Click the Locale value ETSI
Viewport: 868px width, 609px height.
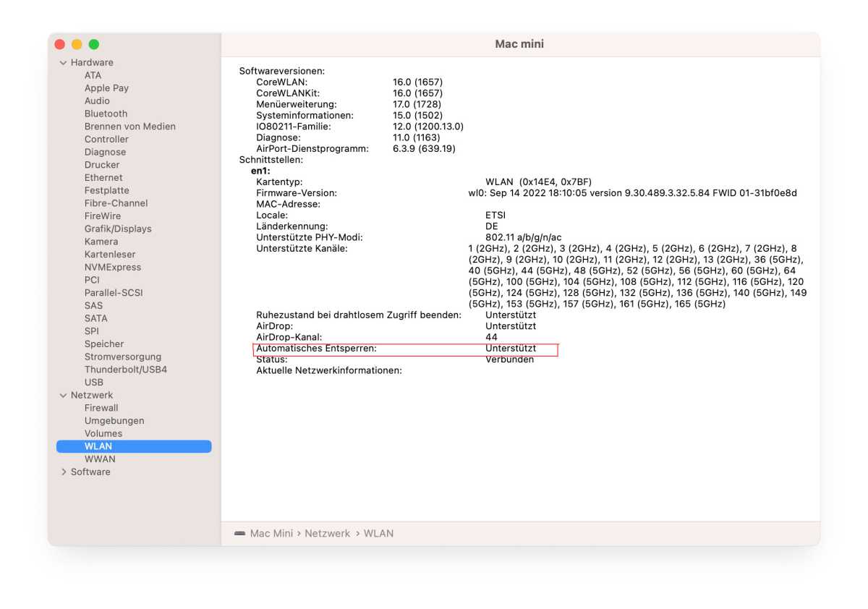tap(495, 216)
